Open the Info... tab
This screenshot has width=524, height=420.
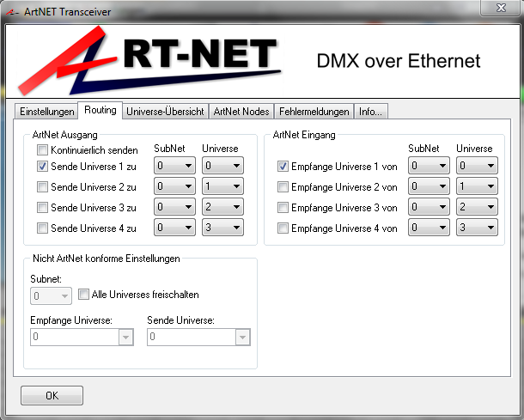coord(370,112)
